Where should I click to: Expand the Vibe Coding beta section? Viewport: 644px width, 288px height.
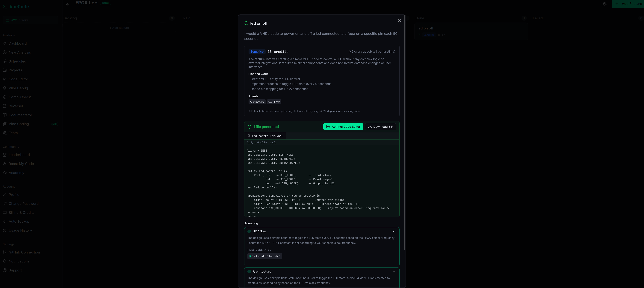(18, 124)
